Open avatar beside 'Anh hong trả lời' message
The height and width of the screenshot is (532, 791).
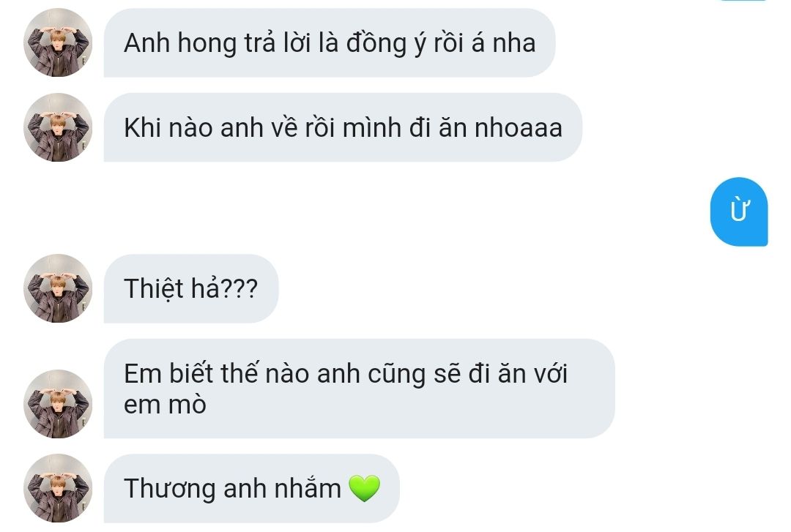(58, 42)
